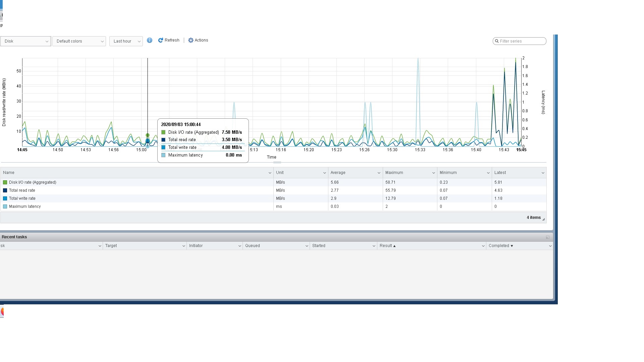Click Maximum value 55.79
This screenshot has width=644, height=362.
click(x=390, y=190)
